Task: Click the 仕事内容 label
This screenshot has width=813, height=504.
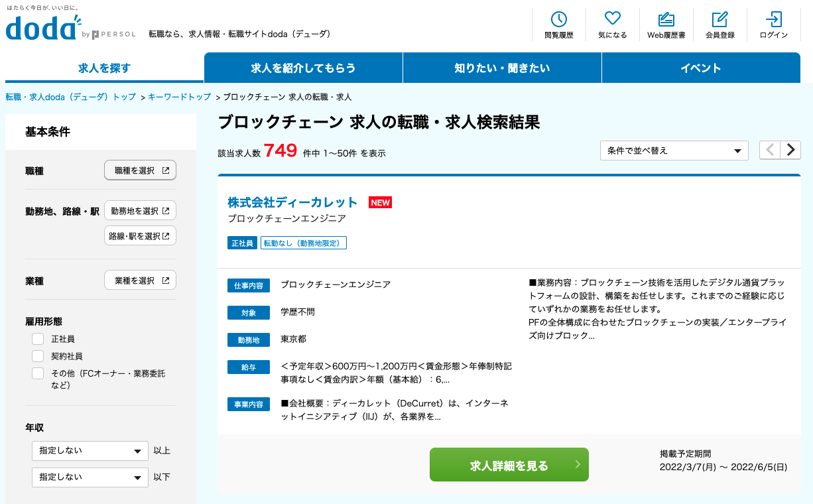Action: (249, 286)
